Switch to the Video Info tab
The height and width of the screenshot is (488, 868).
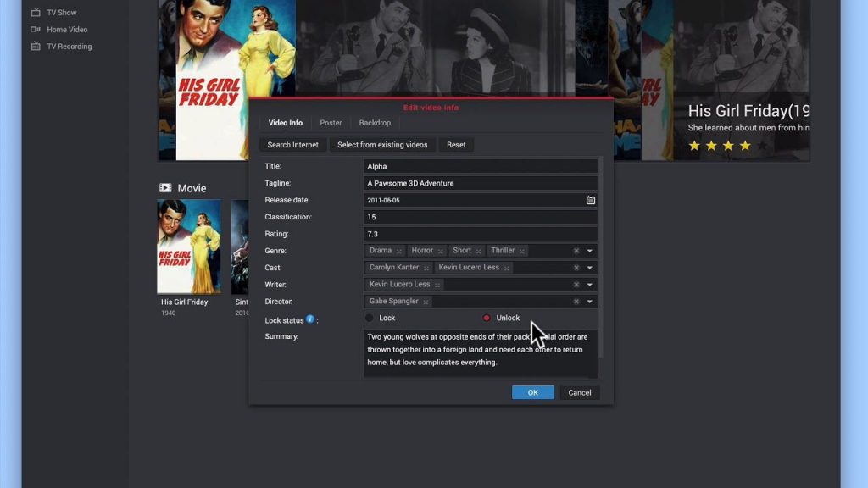[x=285, y=123]
